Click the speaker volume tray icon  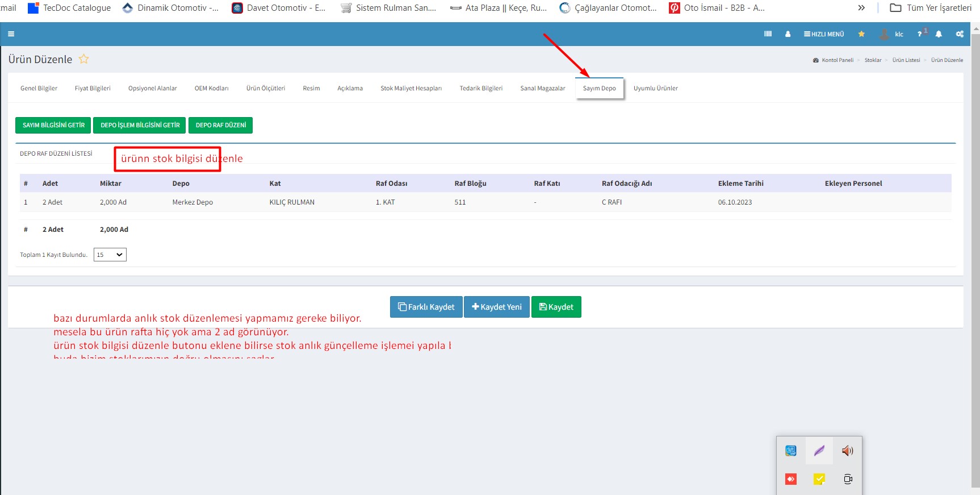pyautogui.click(x=847, y=451)
